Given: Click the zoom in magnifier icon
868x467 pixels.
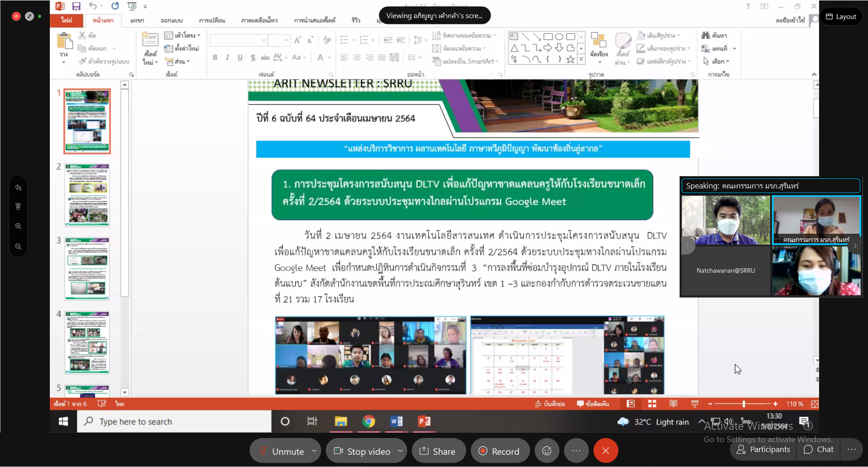Looking at the screenshot, I should point(18,226).
